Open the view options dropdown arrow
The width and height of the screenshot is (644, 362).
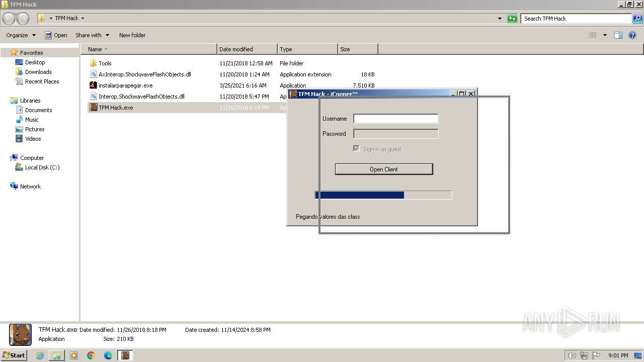[x=605, y=35]
